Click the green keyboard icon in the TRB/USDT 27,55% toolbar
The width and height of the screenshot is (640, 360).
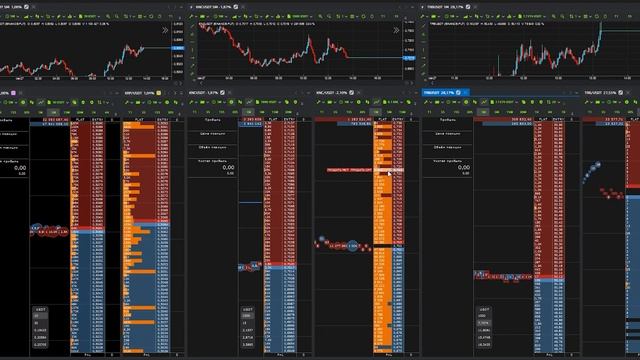point(598,102)
